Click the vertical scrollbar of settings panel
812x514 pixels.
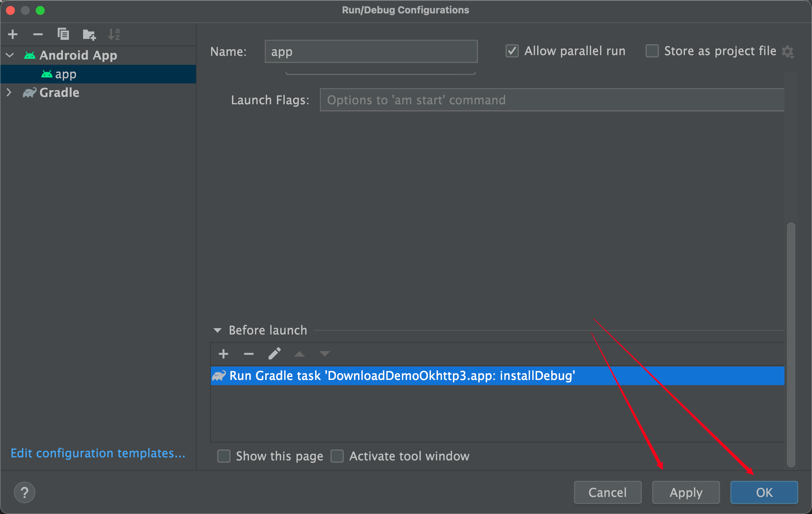coord(791,345)
